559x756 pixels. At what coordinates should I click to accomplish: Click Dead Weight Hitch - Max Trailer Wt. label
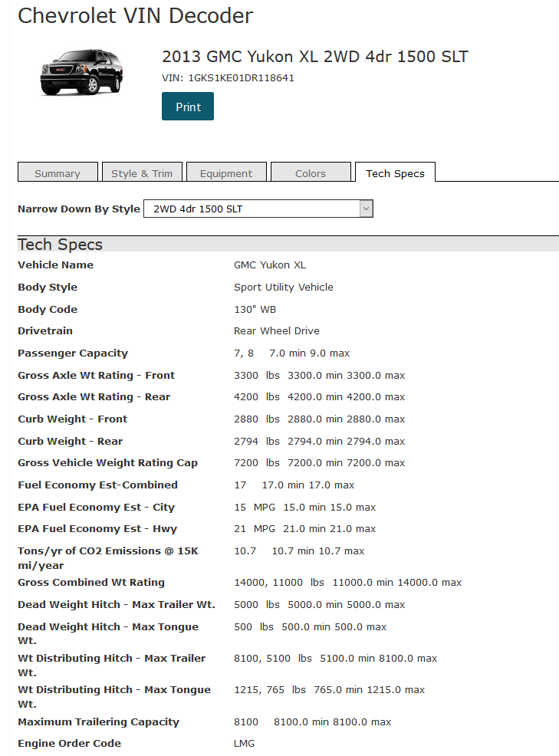click(x=117, y=605)
